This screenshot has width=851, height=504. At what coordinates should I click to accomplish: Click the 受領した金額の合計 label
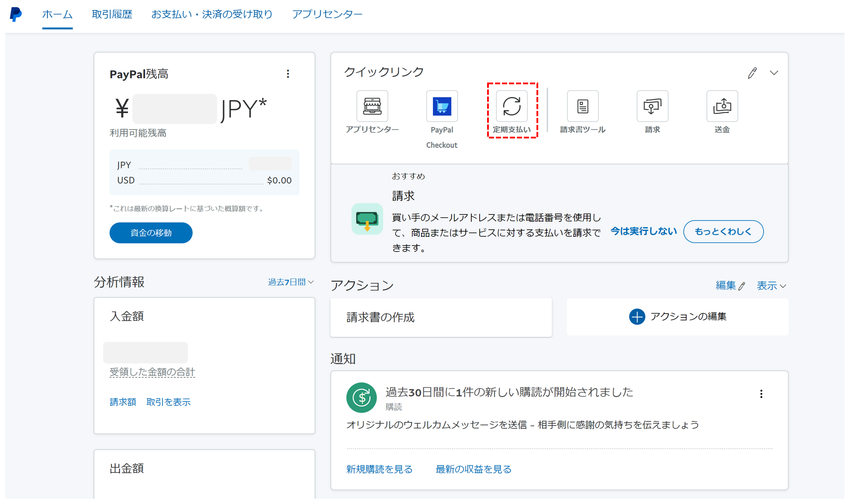pyautogui.click(x=152, y=372)
